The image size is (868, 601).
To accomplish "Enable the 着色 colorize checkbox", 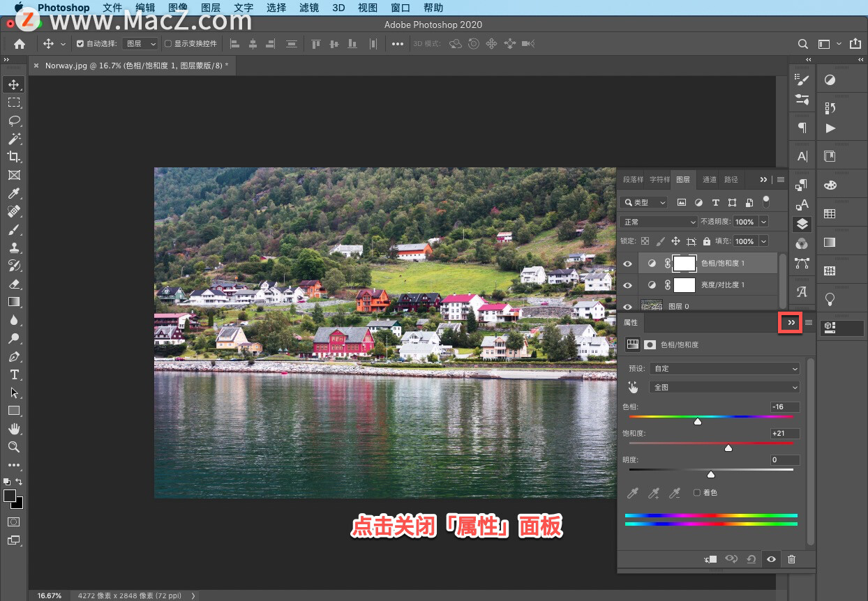I will click(697, 493).
